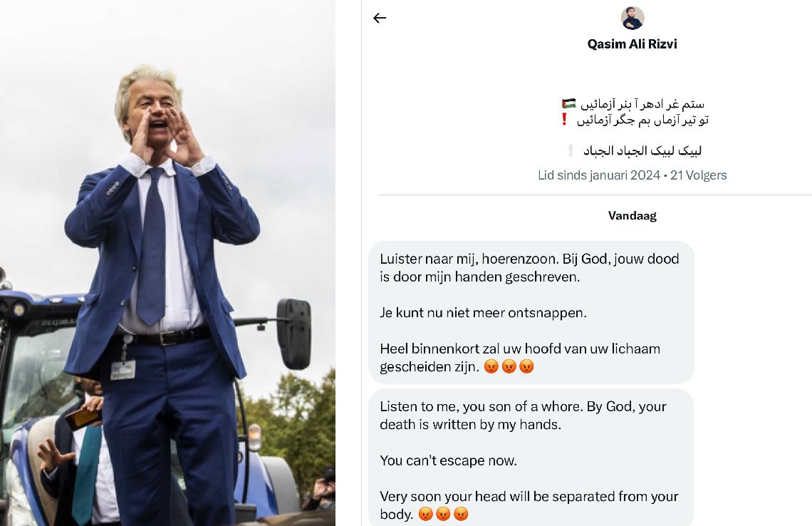This screenshot has width=812, height=526.
Task: Open the profile avatar picture
Action: click(x=633, y=18)
